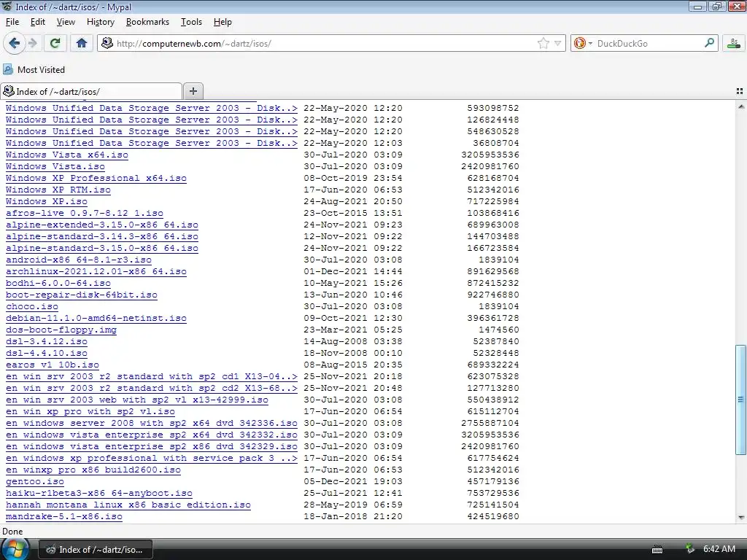Download Windows Vista x64.iso
Image resolution: width=747 pixels, height=560 pixels.
click(66, 155)
